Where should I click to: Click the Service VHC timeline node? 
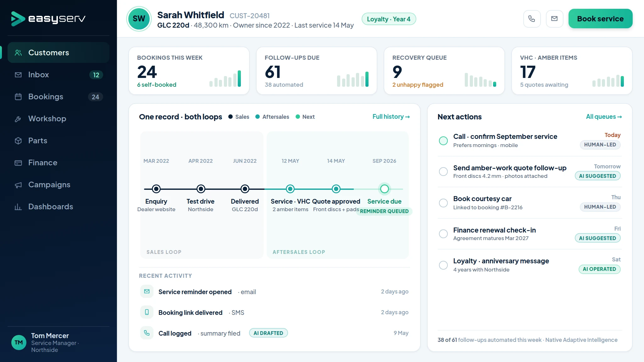(x=290, y=189)
